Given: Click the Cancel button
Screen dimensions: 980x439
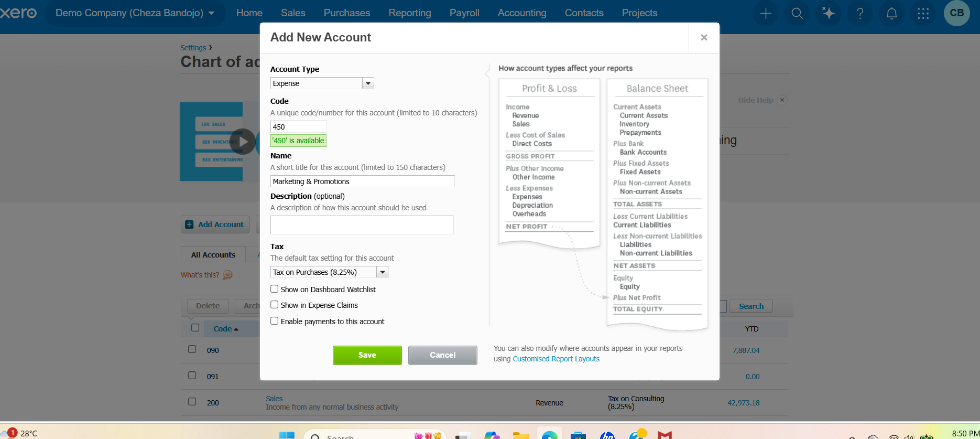Looking at the screenshot, I should point(443,355).
